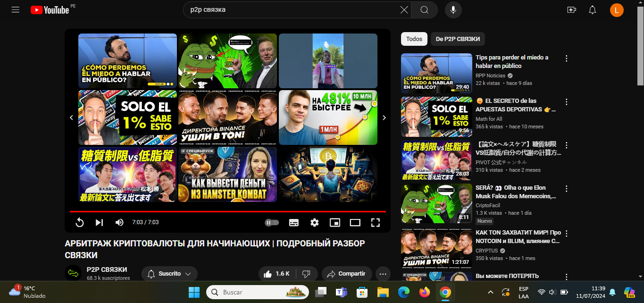Open options for Tips para perder el miedo

[567, 59]
